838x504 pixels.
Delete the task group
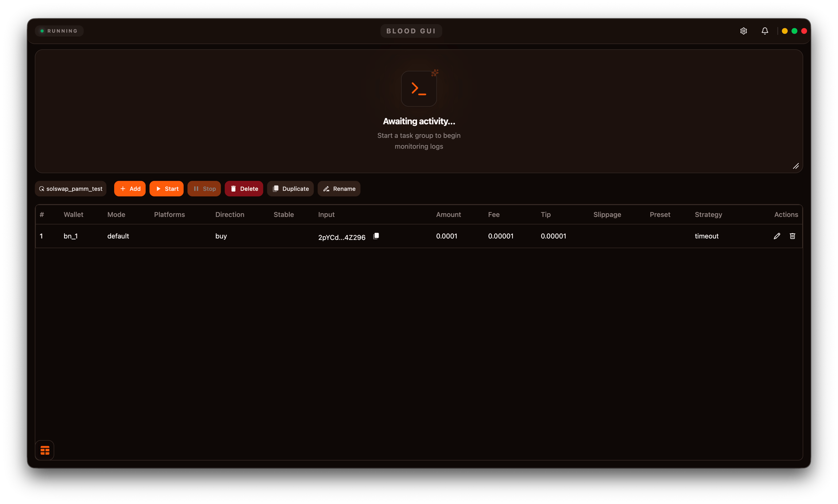tap(244, 189)
